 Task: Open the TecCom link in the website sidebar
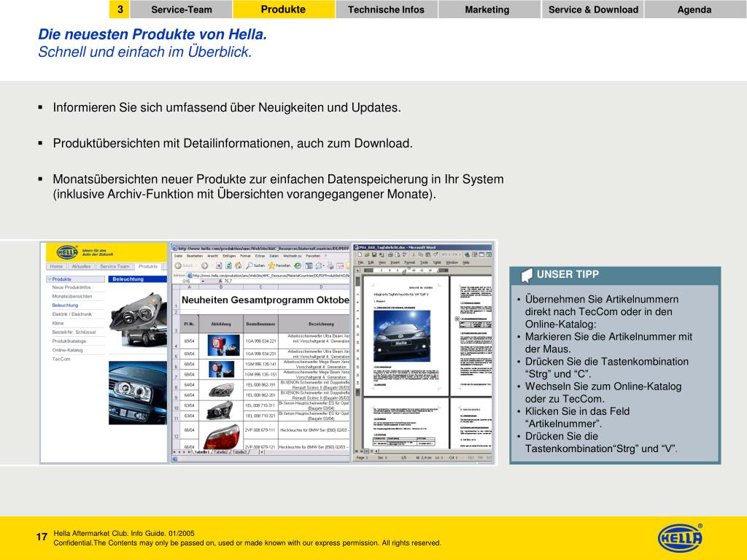[x=61, y=359]
